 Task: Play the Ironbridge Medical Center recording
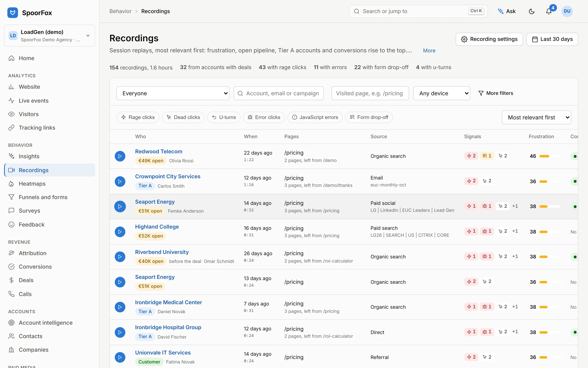point(120,307)
